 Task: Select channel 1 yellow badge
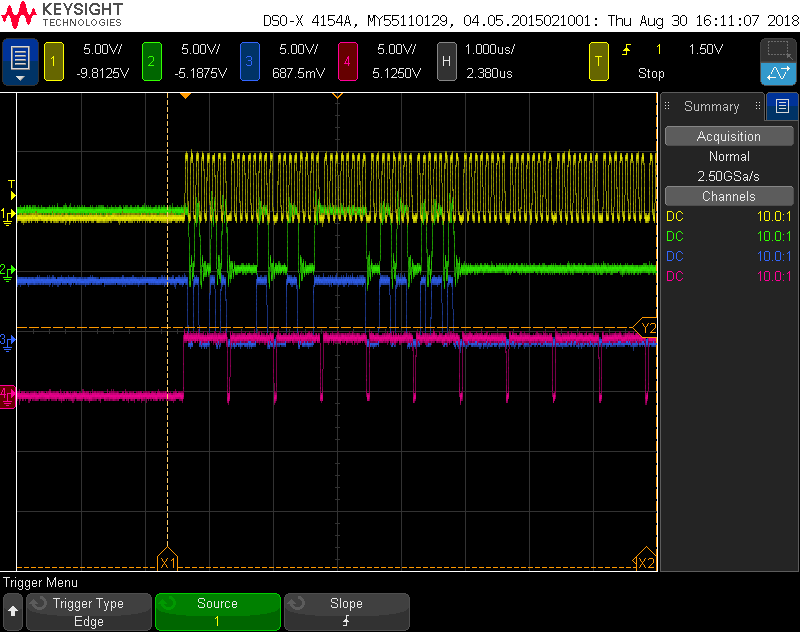click(x=54, y=62)
